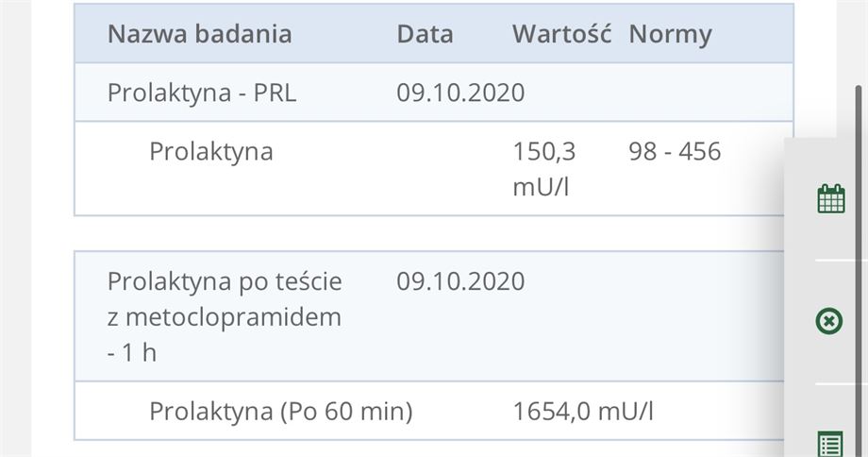Screen dimensions: 868x457
Task: Click the Normy column header
Action: tap(671, 35)
